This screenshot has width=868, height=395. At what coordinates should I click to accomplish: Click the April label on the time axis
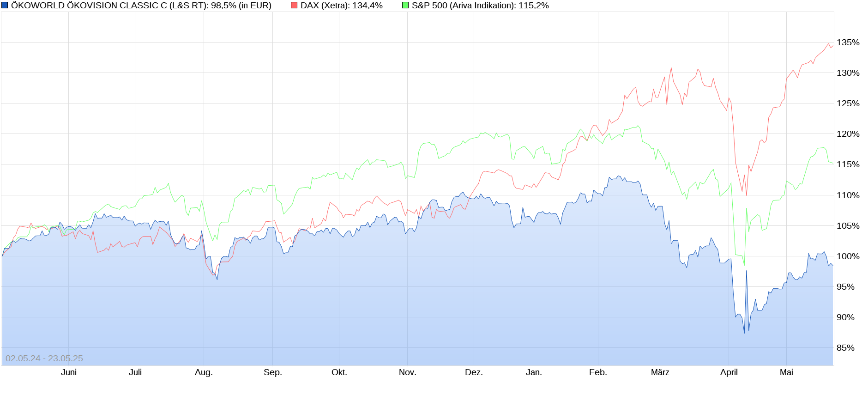(729, 372)
